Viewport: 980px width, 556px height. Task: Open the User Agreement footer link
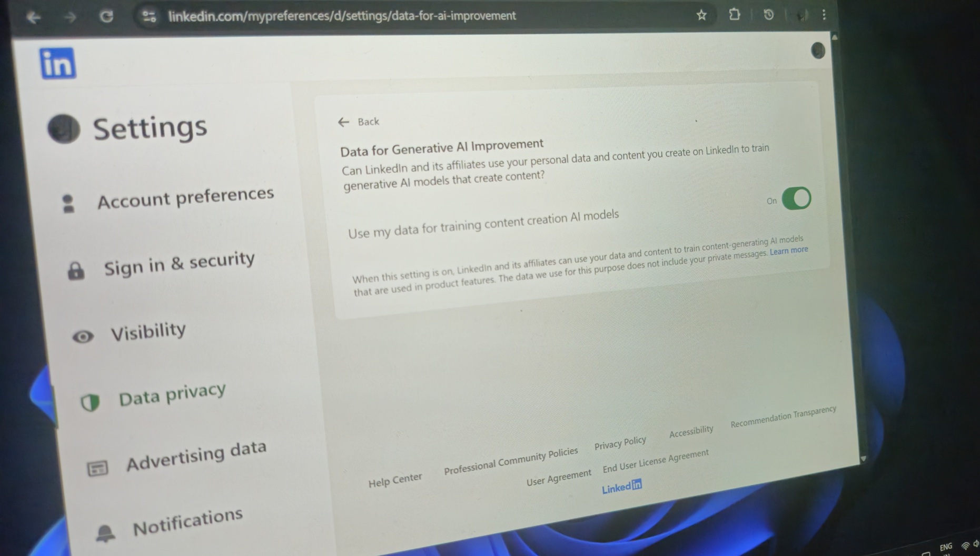(x=559, y=478)
